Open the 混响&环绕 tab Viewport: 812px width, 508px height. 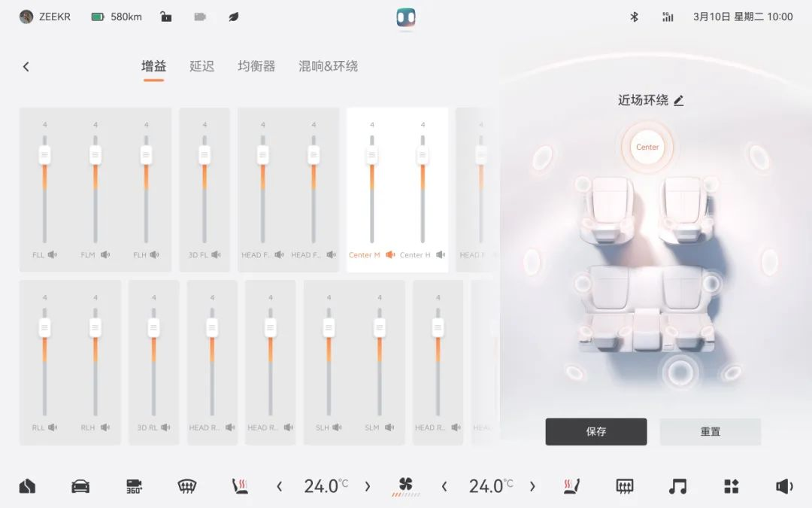pyautogui.click(x=328, y=66)
